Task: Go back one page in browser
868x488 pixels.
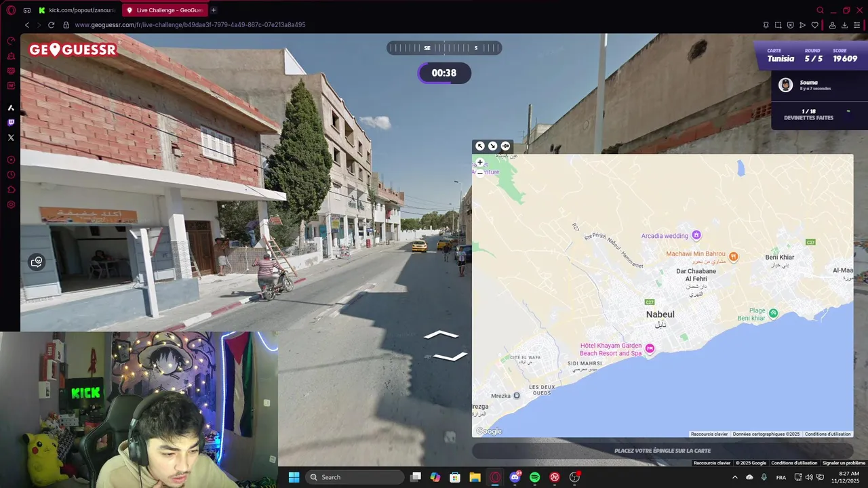Action: pyautogui.click(x=27, y=25)
